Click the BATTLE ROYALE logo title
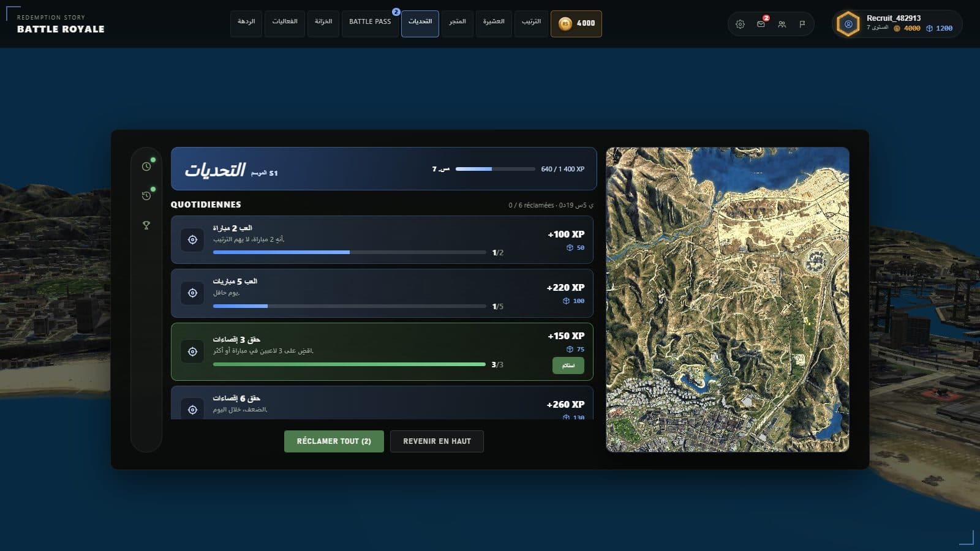The image size is (980, 551). [61, 29]
